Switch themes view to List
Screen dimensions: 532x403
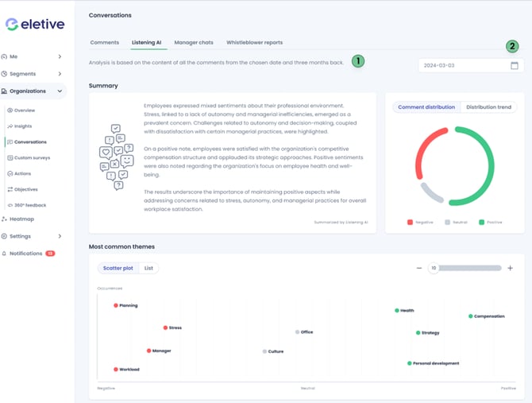[148, 269]
